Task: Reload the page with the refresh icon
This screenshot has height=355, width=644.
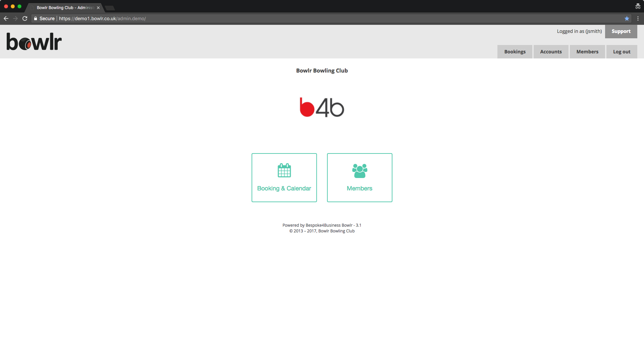Action: coord(25,18)
